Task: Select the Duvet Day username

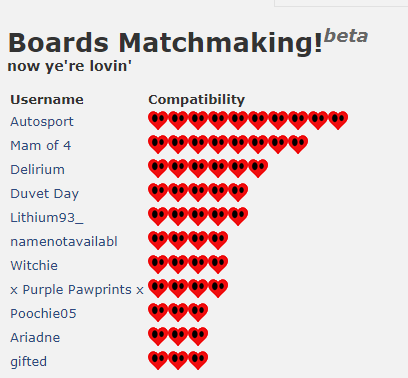Action: (x=44, y=194)
